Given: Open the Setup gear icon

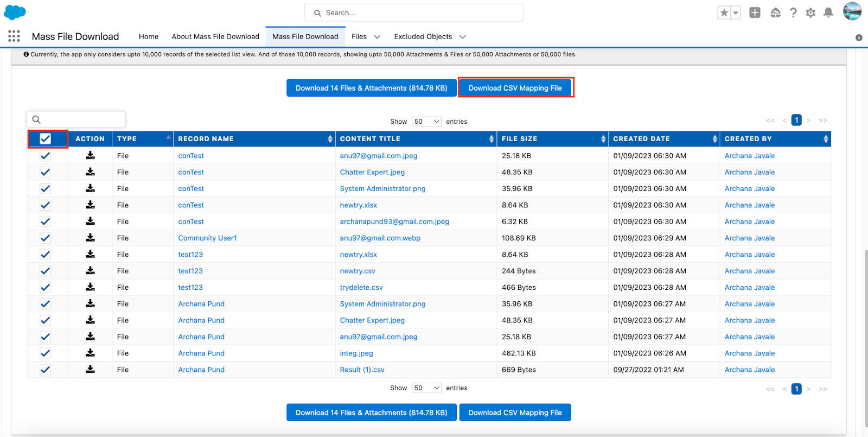Looking at the screenshot, I should 810,12.
